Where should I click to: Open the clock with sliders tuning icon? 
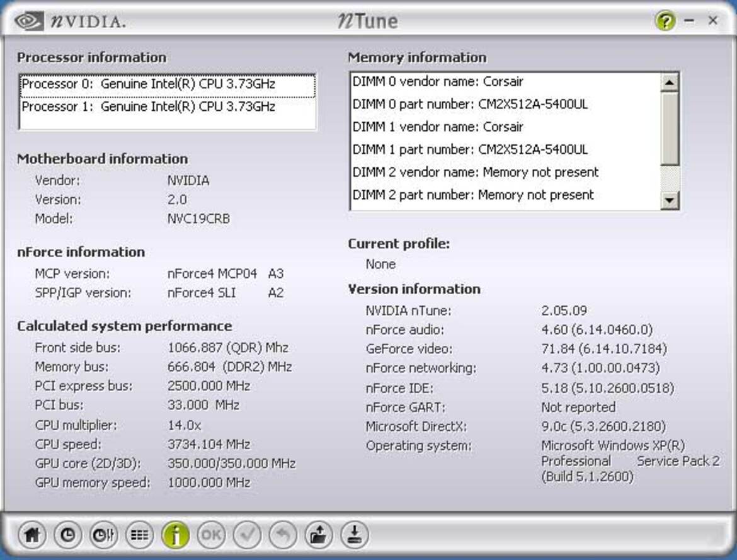[103, 535]
